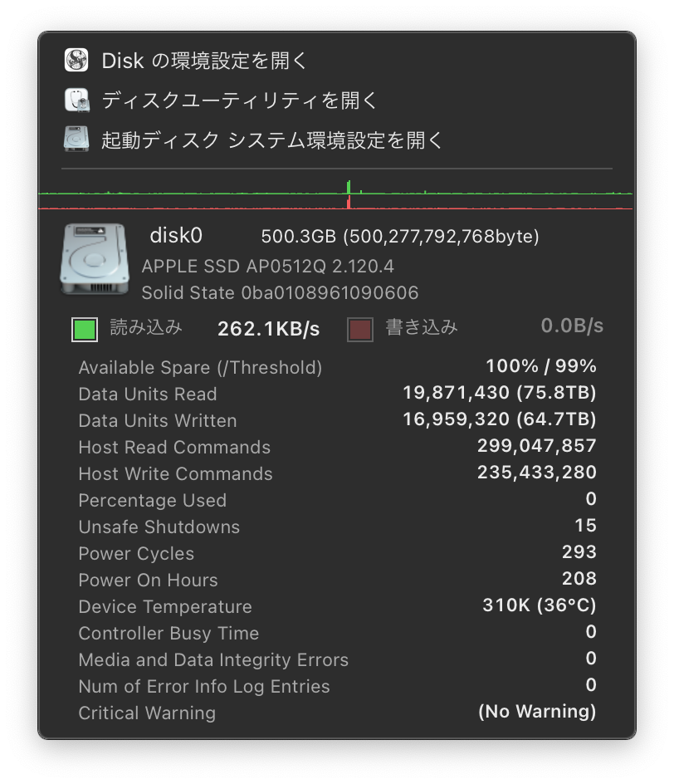Click the Startup Disk drive icon
Image resolution: width=674 pixels, height=784 pixels.
coord(76,139)
